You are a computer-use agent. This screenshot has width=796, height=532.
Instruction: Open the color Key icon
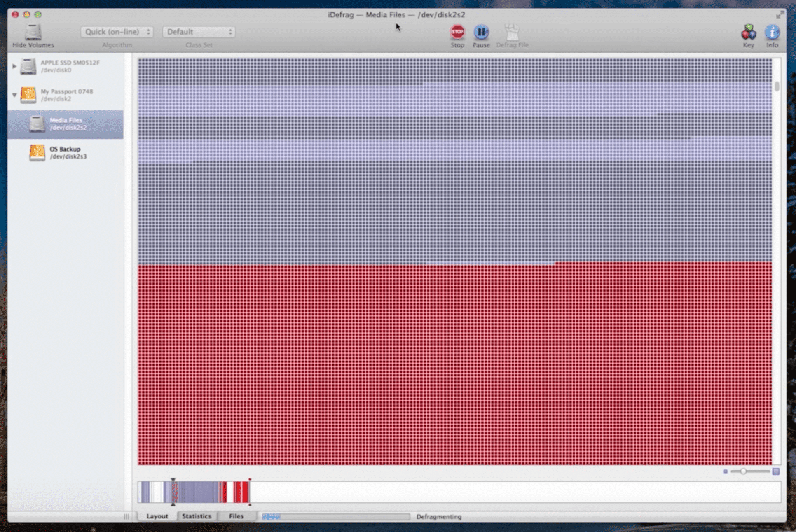(748, 33)
